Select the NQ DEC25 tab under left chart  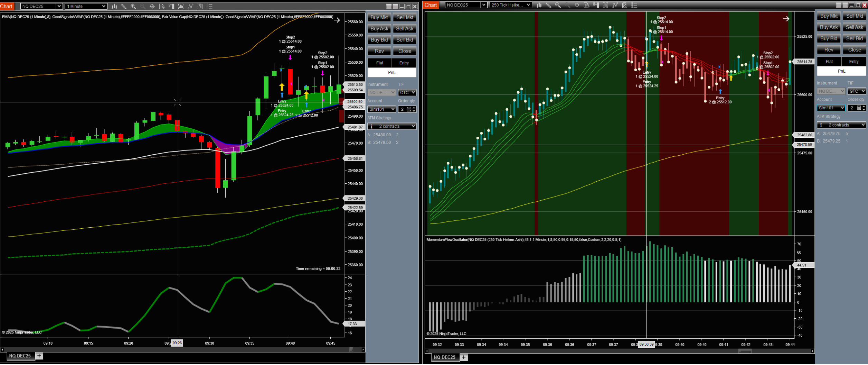click(x=20, y=356)
